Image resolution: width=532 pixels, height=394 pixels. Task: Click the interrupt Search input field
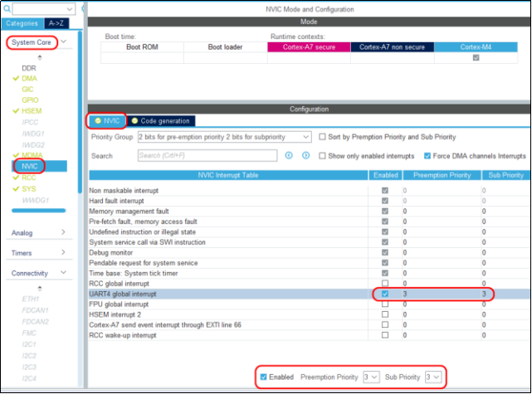pos(207,156)
